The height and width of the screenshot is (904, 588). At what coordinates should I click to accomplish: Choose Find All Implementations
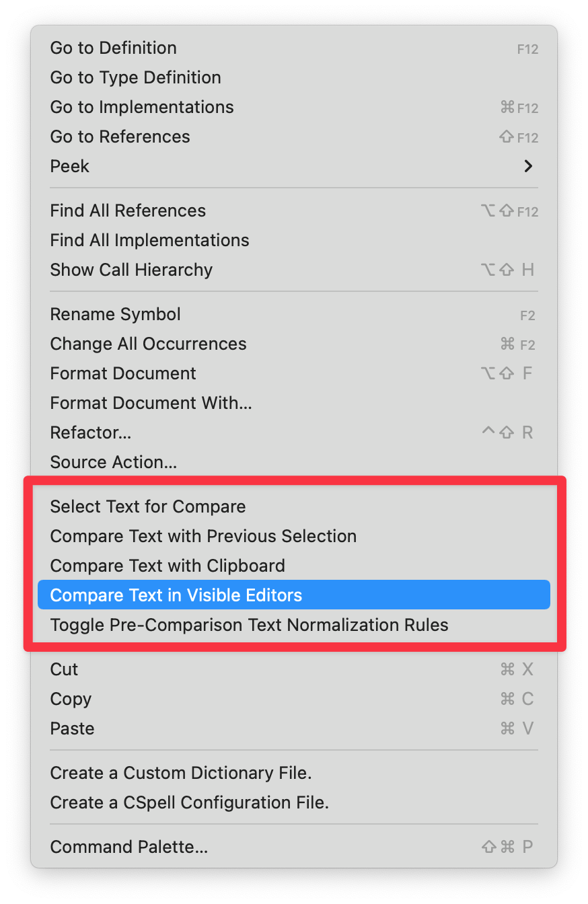tap(294, 240)
